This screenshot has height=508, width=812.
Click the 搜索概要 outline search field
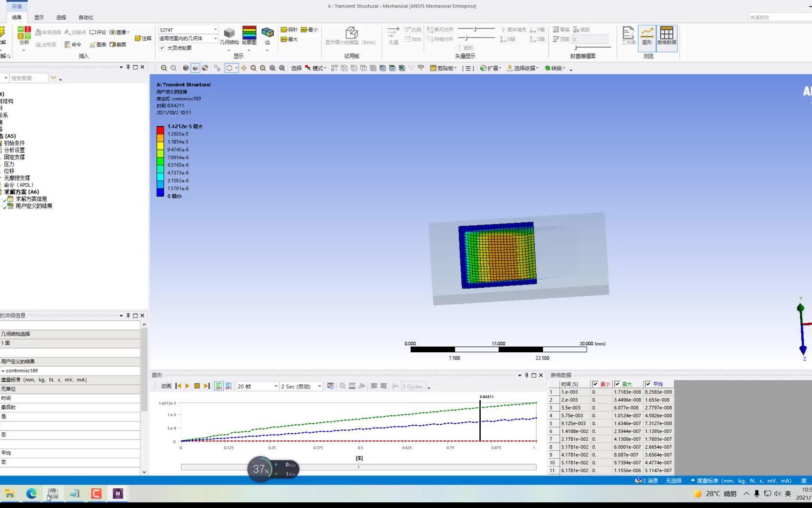click(x=29, y=78)
